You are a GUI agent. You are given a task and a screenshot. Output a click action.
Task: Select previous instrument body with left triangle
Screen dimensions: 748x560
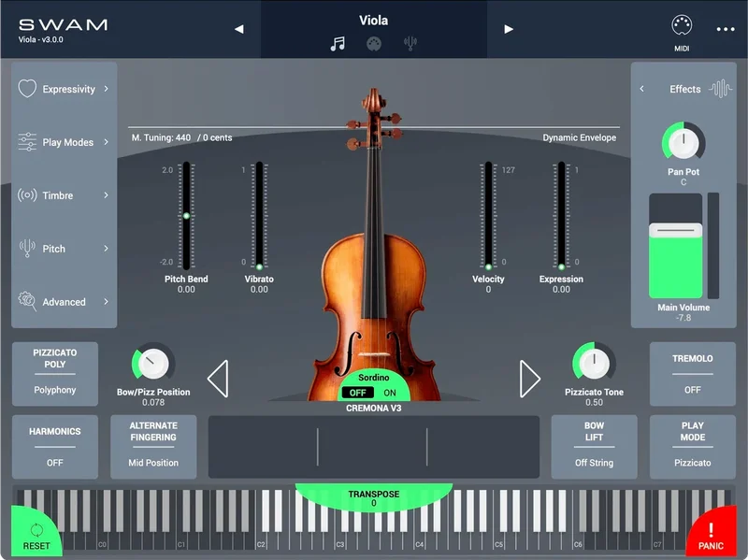(218, 379)
